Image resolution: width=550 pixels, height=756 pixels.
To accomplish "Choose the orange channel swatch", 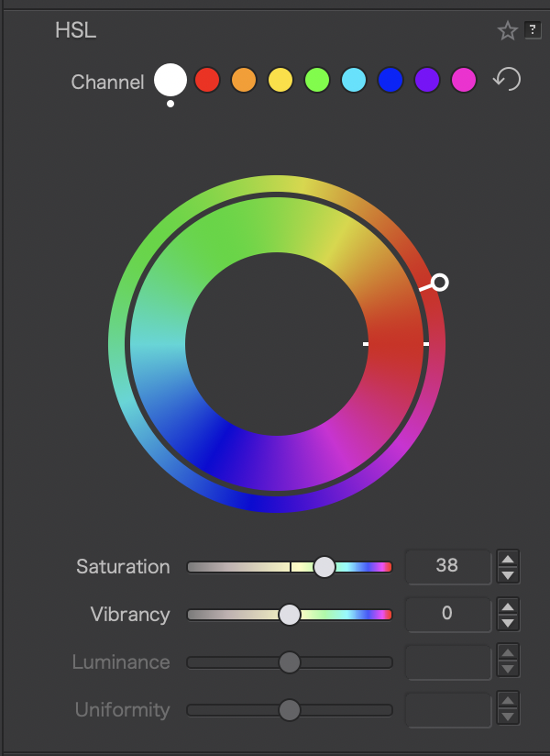I will point(244,80).
